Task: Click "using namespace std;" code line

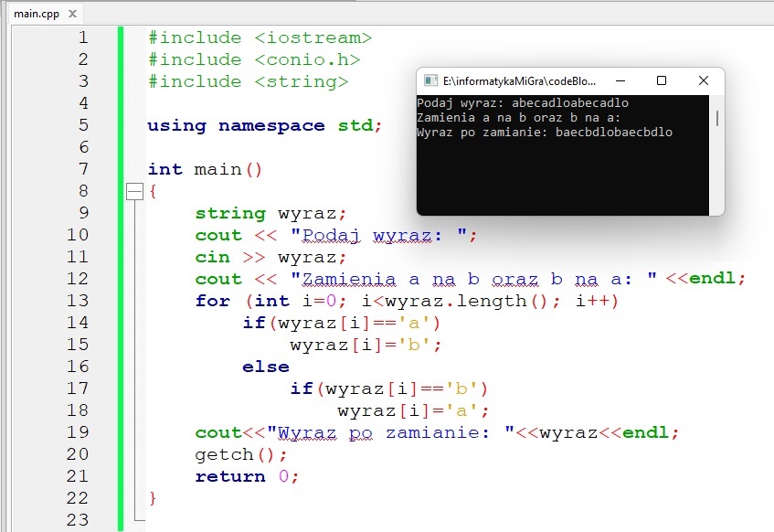Action: [265, 125]
